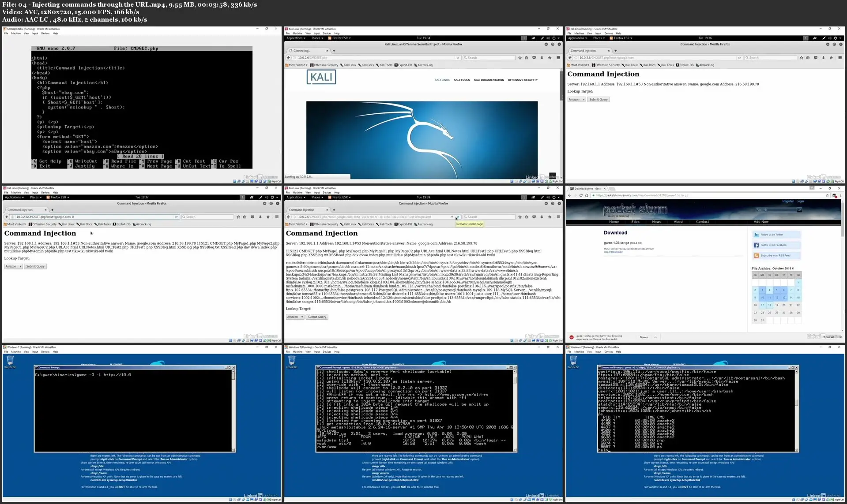Reload the Packet Storm page in Chrome

[x=581, y=195]
